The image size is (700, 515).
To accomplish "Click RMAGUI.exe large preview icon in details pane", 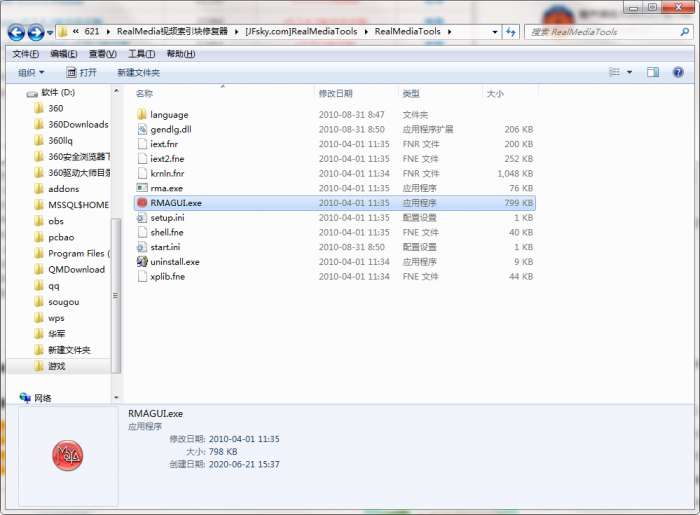I will 67,455.
